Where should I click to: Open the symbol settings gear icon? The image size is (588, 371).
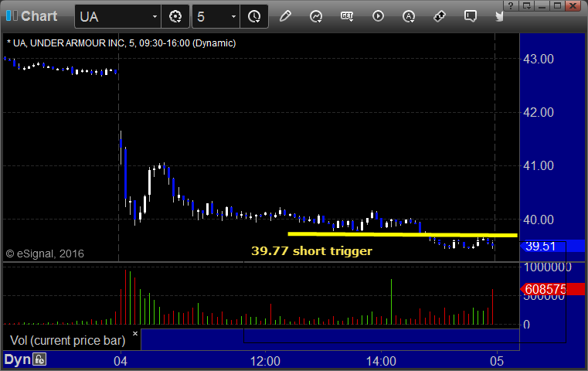click(175, 16)
